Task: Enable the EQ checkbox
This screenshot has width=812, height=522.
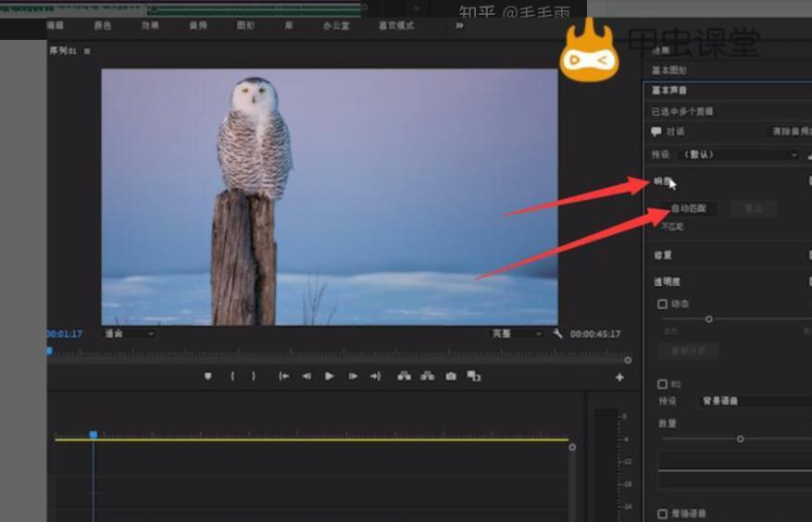Action: coord(662,383)
